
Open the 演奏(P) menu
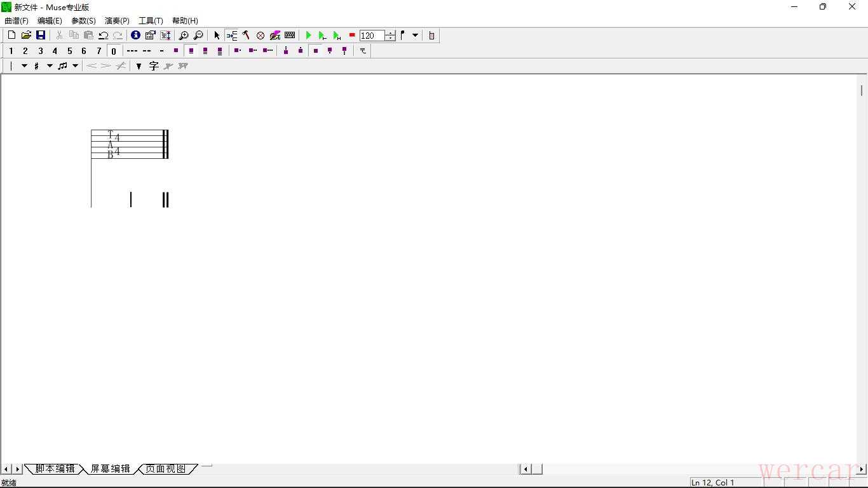117,21
